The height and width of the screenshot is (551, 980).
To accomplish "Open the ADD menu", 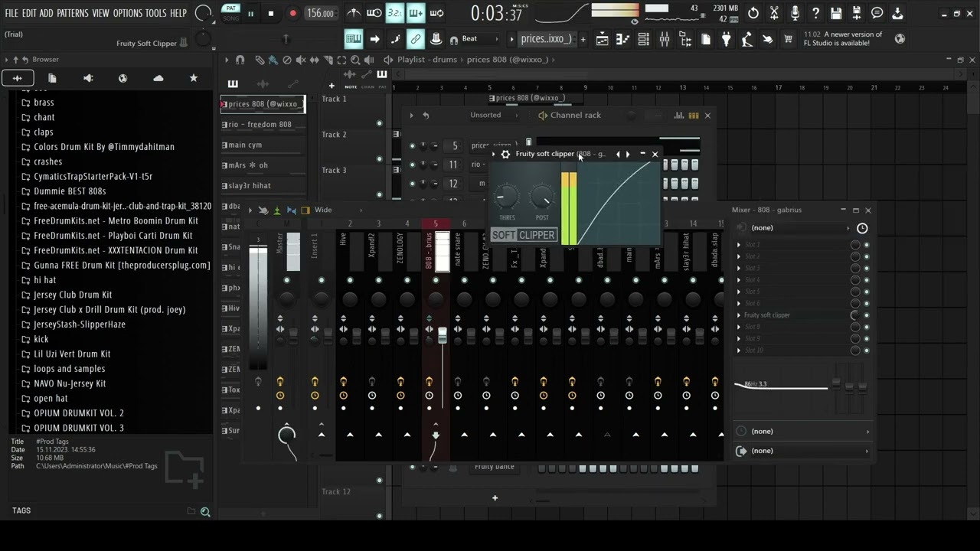I will click(x=47, y=13).
